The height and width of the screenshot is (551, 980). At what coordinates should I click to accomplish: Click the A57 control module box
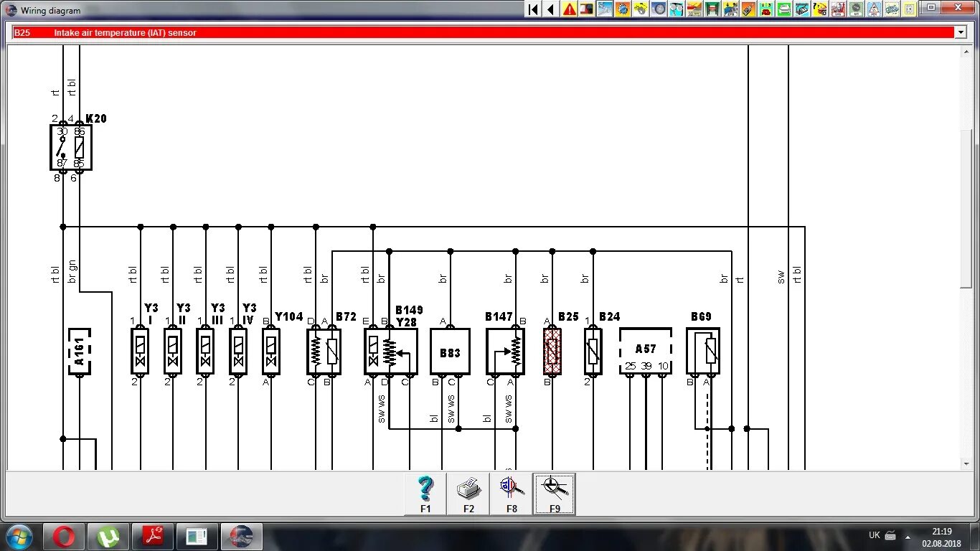click(x=646, y=352)
